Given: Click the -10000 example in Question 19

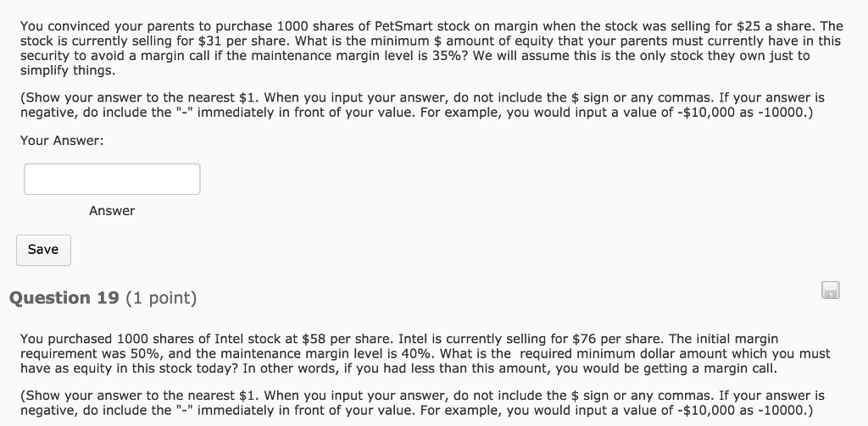Looking at the screenshot, I should coord(782,411).
